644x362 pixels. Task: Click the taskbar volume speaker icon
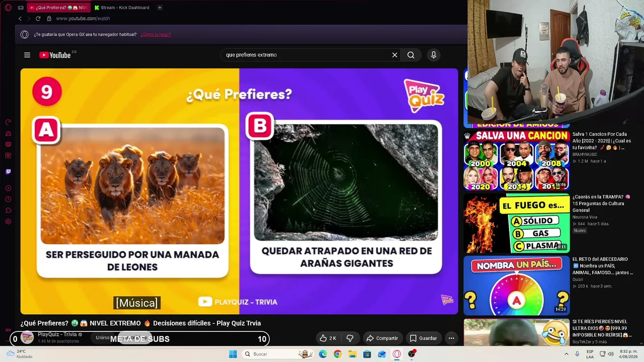(x=611, y=354)
